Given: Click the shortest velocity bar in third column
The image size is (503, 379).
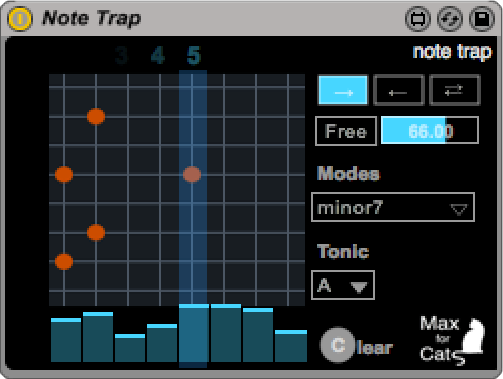Looking at the screenshot, I should 130,348.
